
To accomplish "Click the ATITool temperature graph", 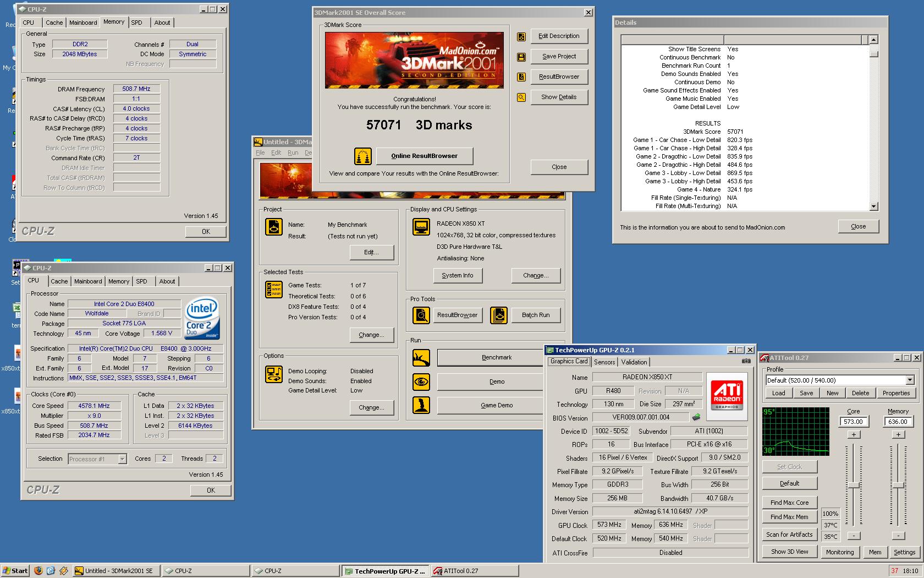I will point(795,432).
